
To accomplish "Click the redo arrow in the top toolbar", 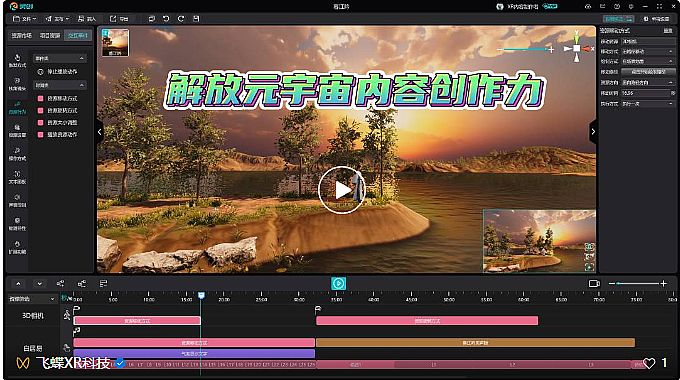I will (x=181, y=19).
